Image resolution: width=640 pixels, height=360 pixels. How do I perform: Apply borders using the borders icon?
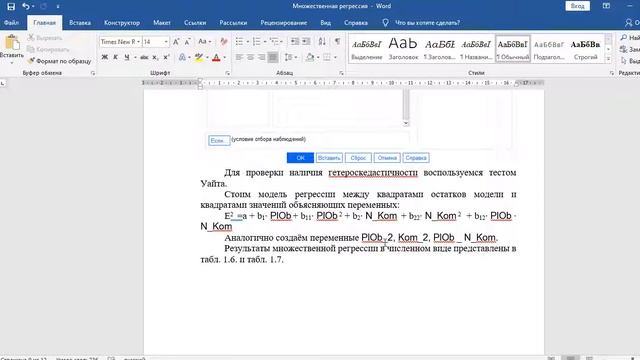click(327, 58)
